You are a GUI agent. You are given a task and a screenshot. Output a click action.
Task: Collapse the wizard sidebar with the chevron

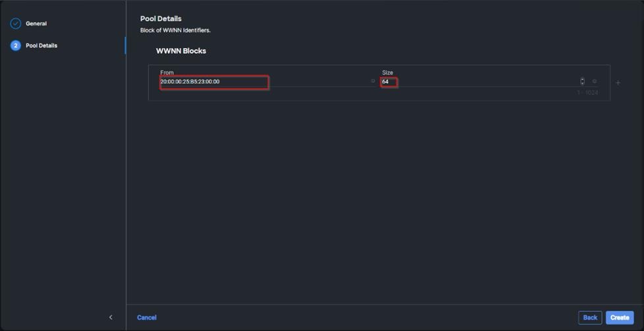(111, 317)
